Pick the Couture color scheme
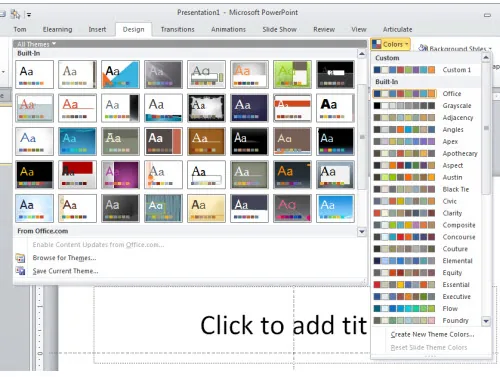Screen dimensions: 500x377 coord(427,249)
